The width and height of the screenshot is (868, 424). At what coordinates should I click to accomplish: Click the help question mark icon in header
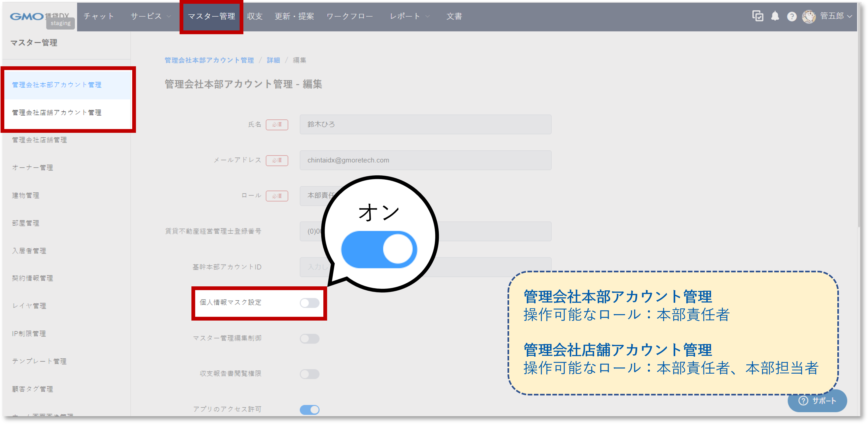pyautogui.click(x=792, y=16)
